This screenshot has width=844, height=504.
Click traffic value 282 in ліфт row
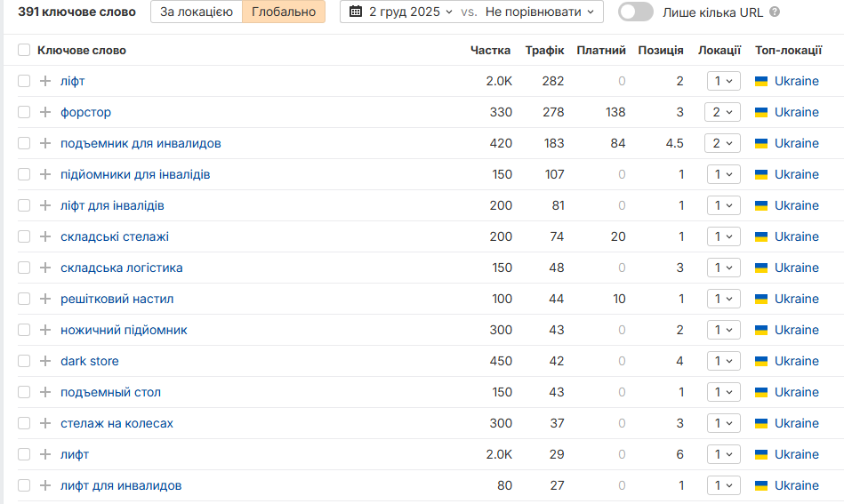(x=553, y=81)
